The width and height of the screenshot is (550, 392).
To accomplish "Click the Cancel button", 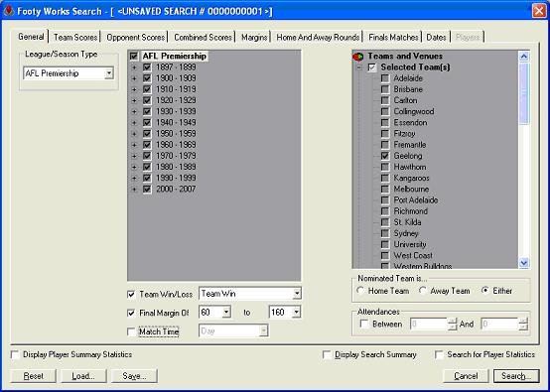I will (x=466, y=376).
